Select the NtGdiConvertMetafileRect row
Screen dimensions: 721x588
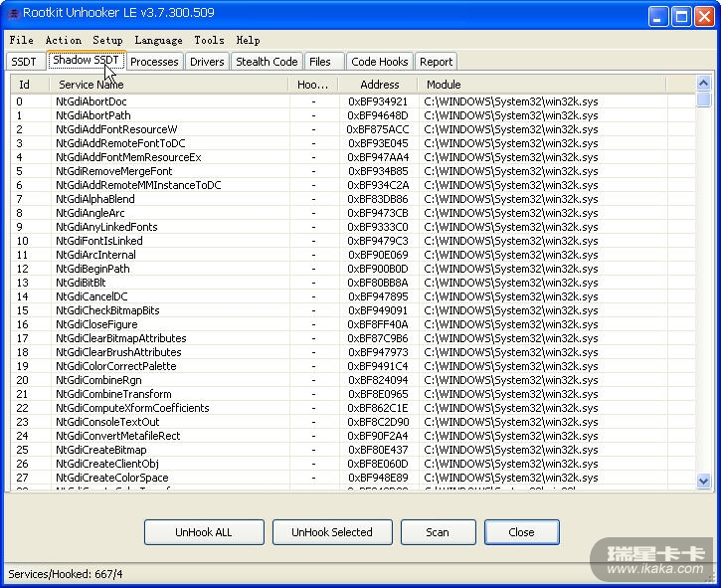pyautogui.click(x=353, y=436)
